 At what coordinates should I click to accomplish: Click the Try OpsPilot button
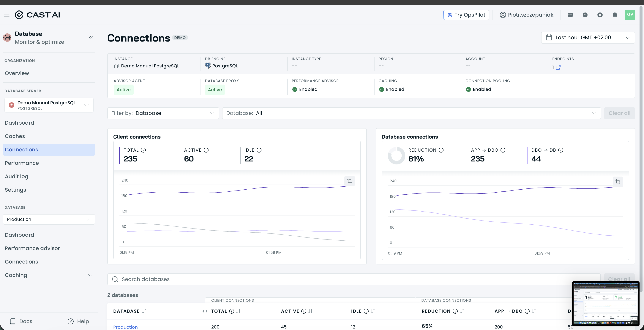coord(466,15)
